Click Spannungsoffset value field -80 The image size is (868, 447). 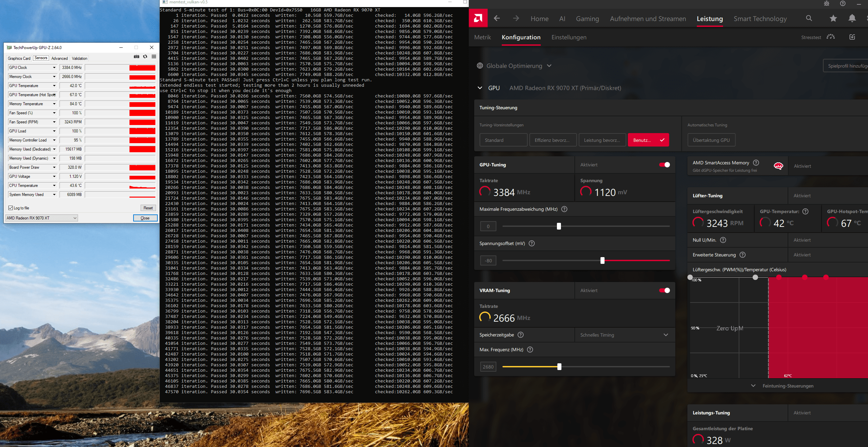tap(488, 260)
